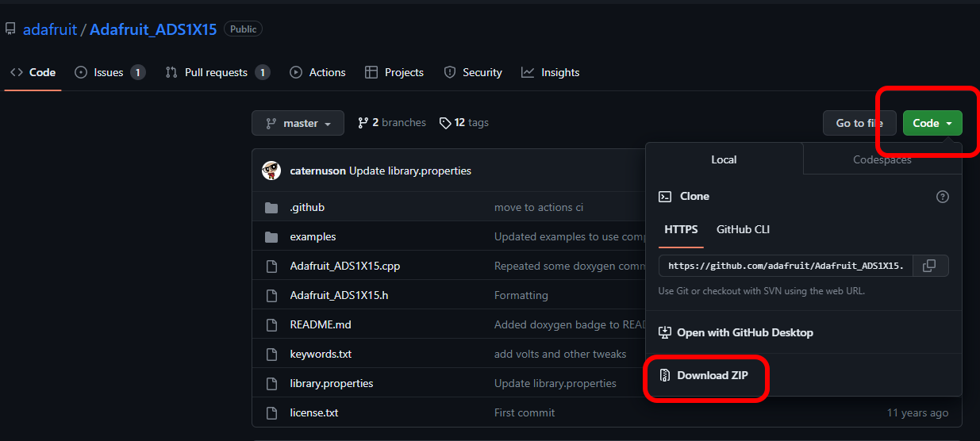The width and height of the screenshot is (980, 441).
Task: Open commit 'Update library.properties' message
Action: click(x=410, y=171)
